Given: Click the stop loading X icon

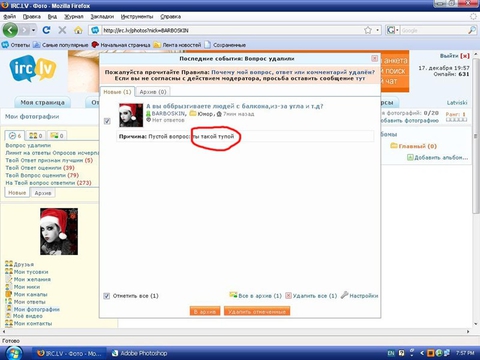Looking at the screenshot, I should click(62, 30).
